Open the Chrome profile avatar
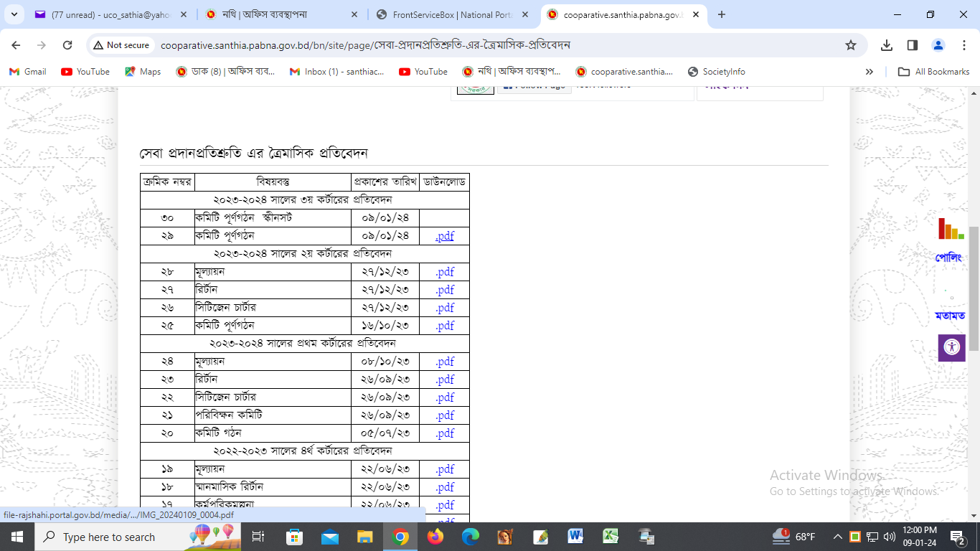The image size is (980, 551). (x=938, y=45)
